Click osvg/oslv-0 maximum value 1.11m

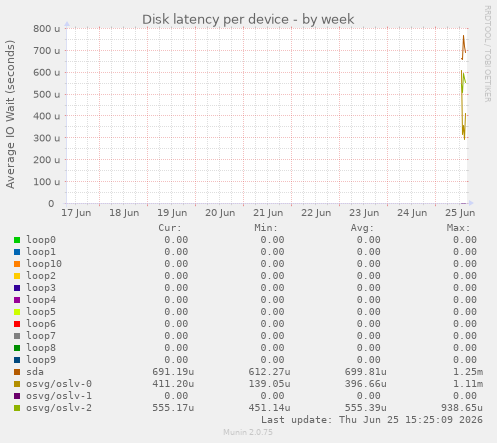(x=468, y=384)
